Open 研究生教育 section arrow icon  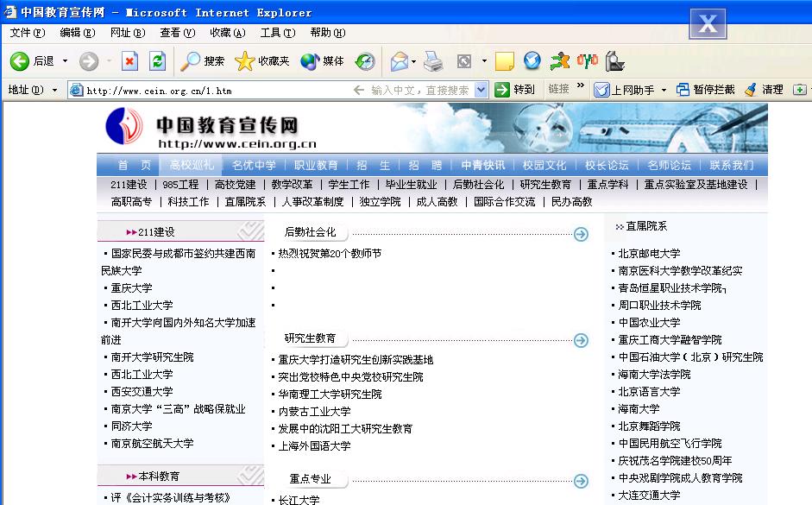[581, 340]
